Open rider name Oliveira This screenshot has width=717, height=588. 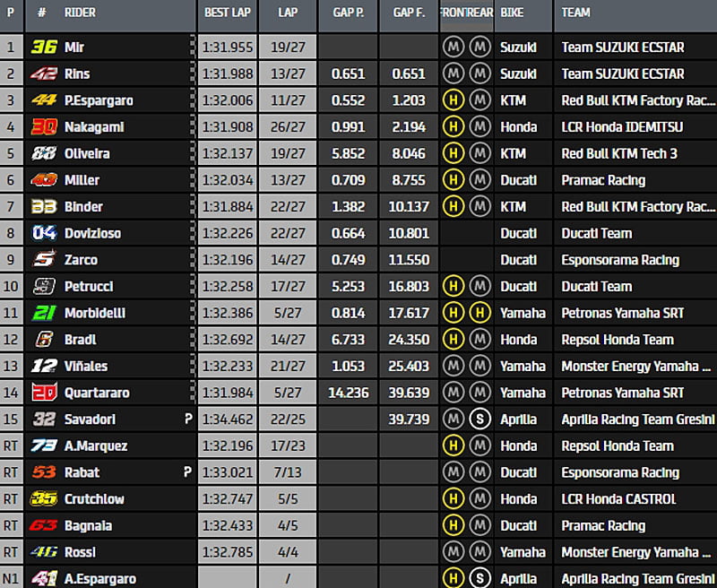[88, 153]
